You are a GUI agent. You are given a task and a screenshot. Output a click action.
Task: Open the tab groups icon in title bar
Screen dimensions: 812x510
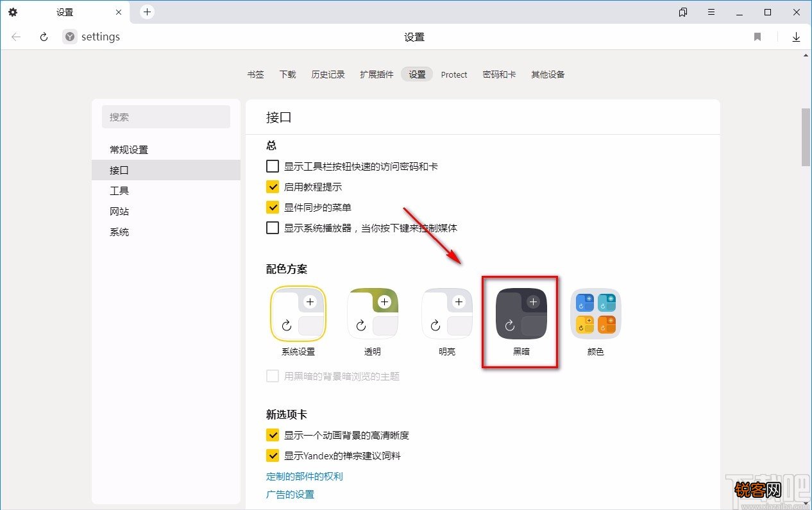[683, 12]
